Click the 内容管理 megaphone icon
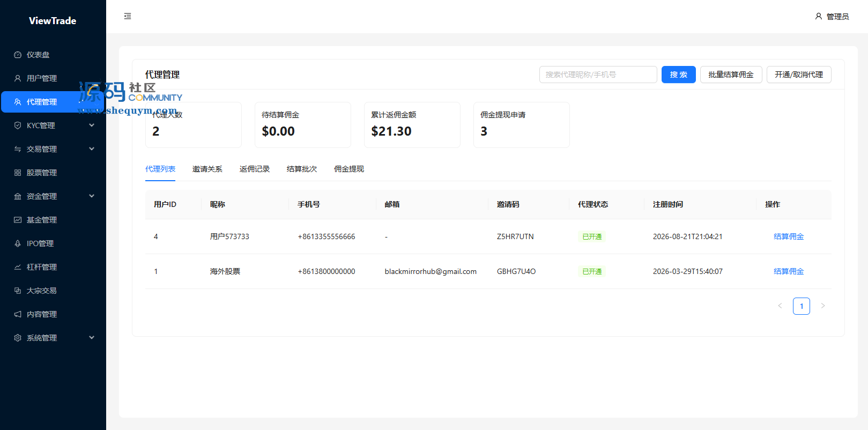This screenshot has width=868, height=430. pyautogui.click(x=18, y=314)
